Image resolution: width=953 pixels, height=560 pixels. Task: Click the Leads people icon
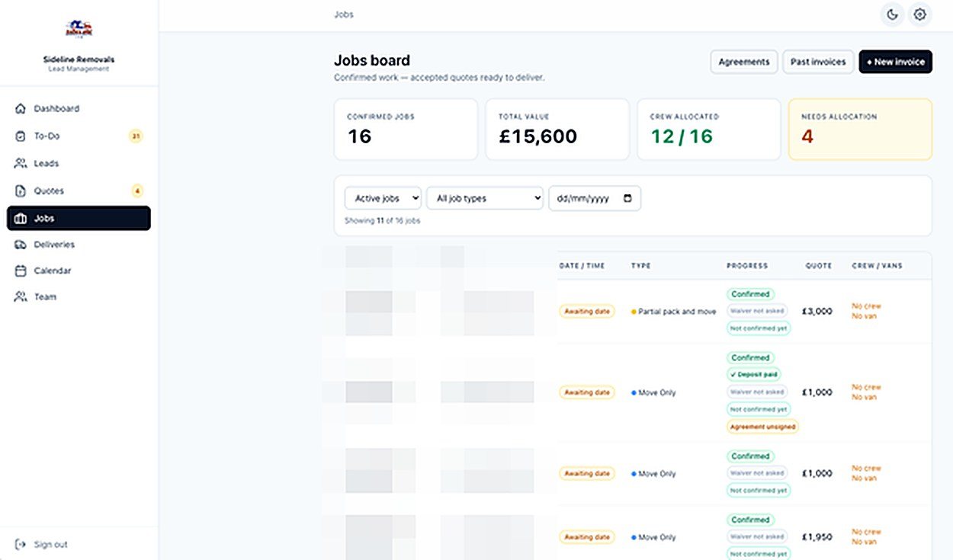[x=21, y=164]
